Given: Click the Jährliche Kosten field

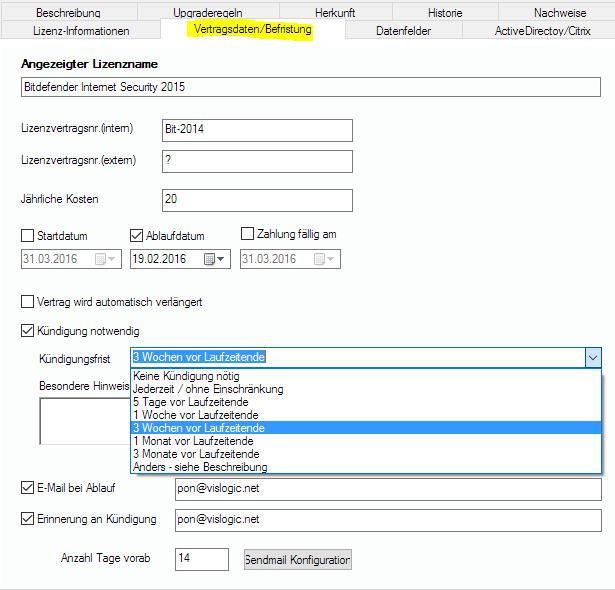Looking at the screenshot, I should 257,200.
